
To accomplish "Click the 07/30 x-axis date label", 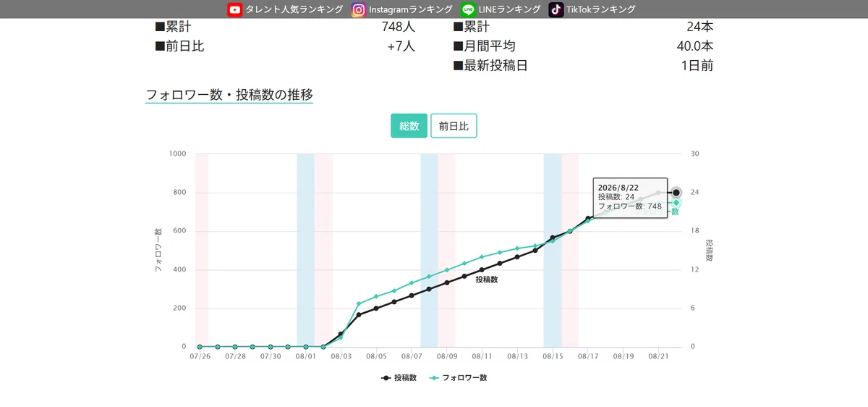I will 271,356.
